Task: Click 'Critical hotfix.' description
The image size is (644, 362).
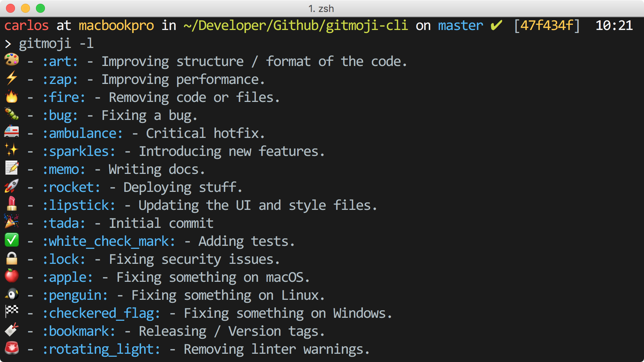Action: 206,133
